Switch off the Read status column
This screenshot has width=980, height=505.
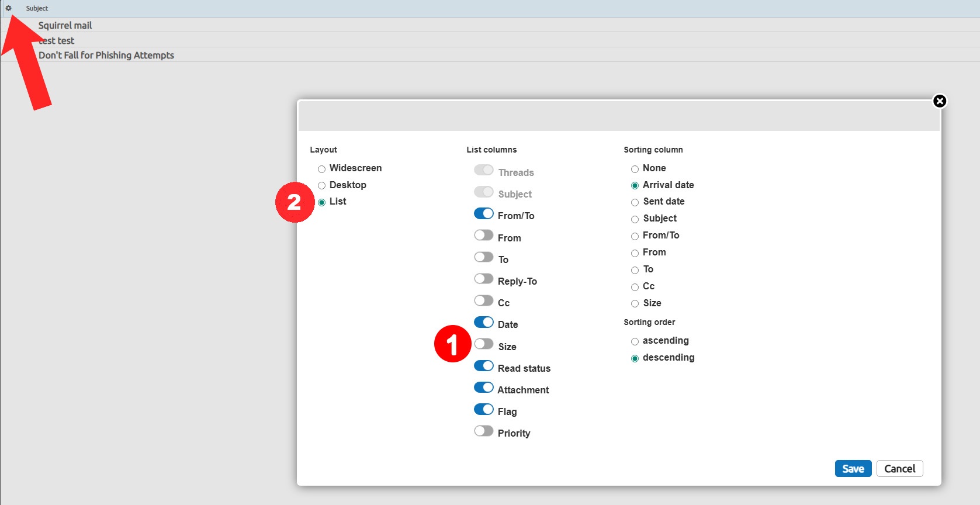point(483,366)
